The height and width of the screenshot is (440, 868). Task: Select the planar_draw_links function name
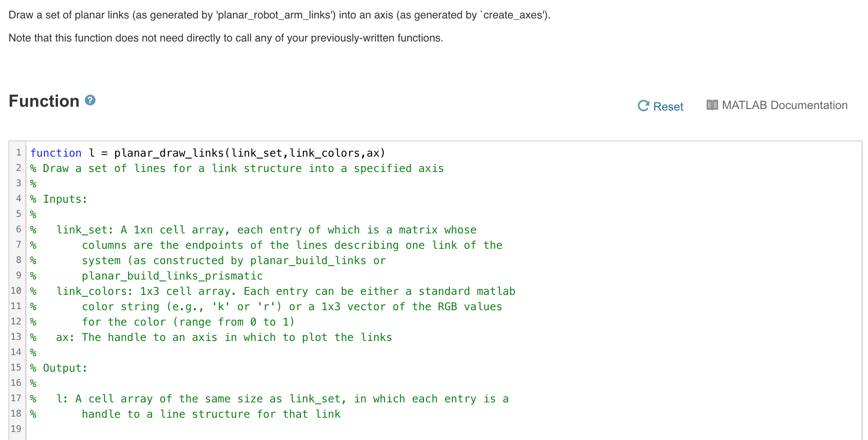[x=170, y=152]
